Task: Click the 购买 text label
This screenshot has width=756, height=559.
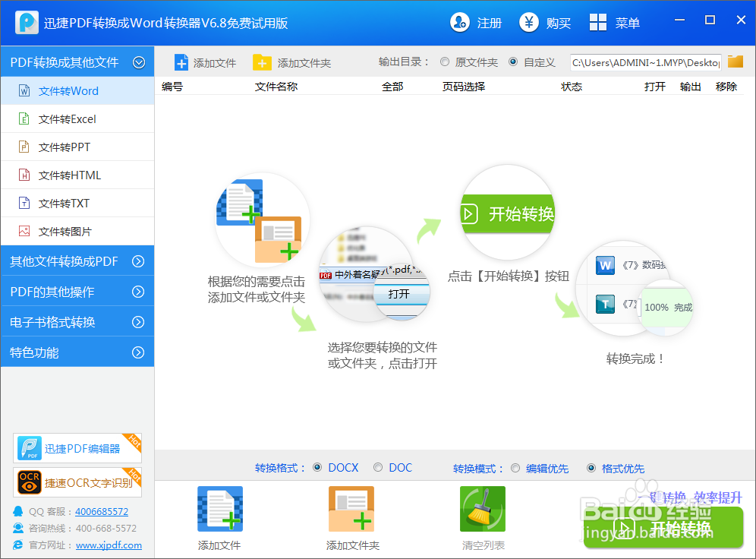Action: tap(559, 23)
